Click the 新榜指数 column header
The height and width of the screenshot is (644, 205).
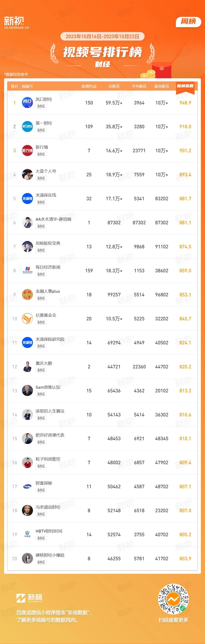coord(185,86)
